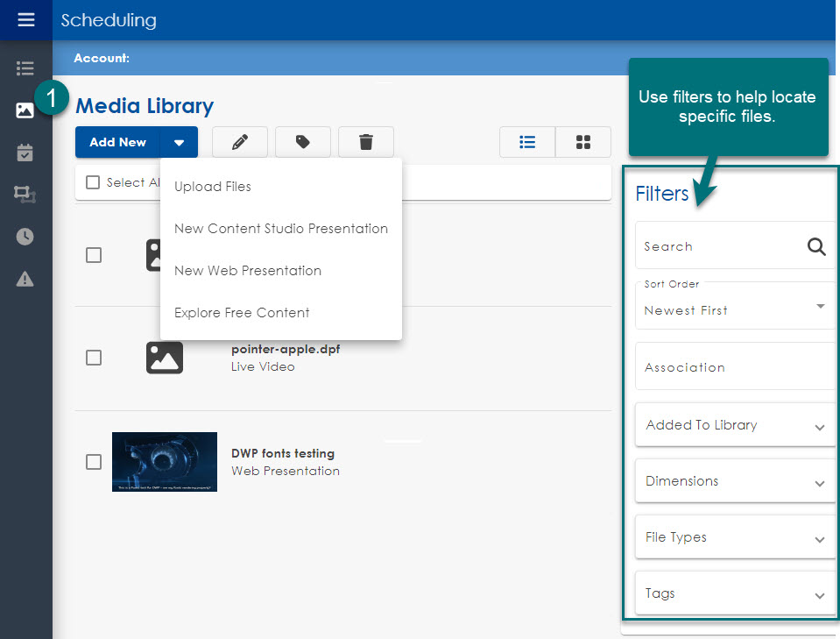The image size is (840, 639).
Task: Click the trash delete toolbar button
Action: click(365, 142)
